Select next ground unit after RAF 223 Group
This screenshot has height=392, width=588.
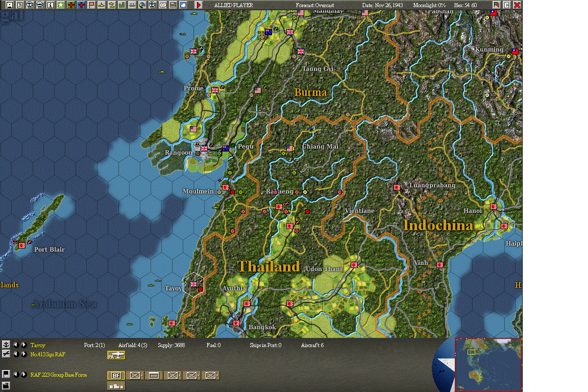tap(23, 374)
